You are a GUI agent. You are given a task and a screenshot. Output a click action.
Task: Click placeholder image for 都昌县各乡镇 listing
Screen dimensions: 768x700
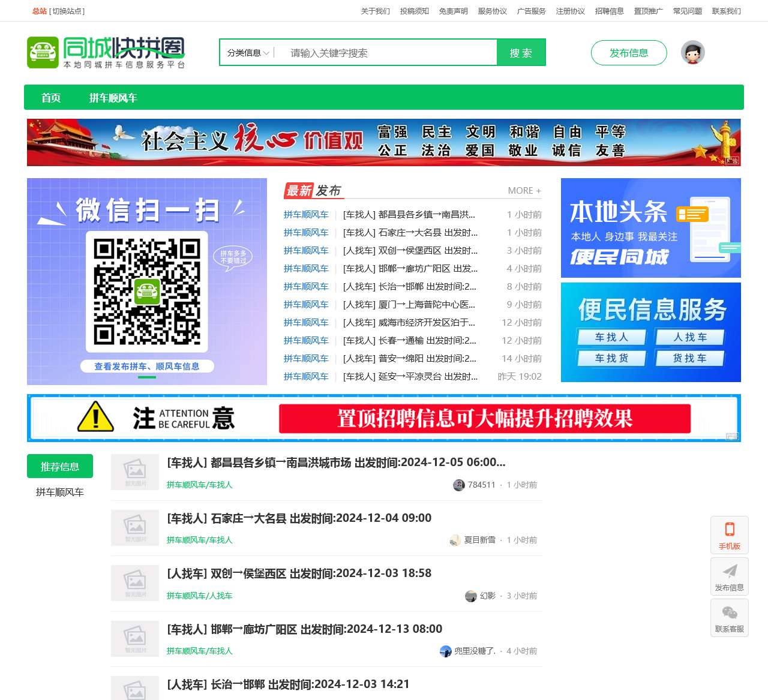[135, 472]
